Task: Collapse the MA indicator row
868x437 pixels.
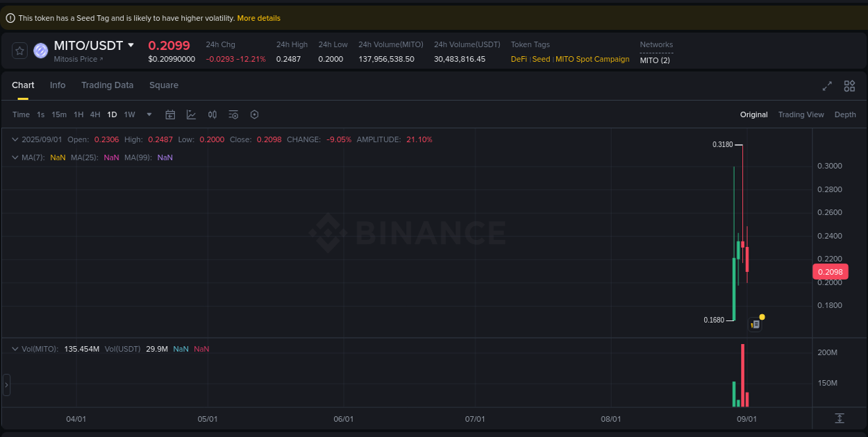Action: point(15,157)
